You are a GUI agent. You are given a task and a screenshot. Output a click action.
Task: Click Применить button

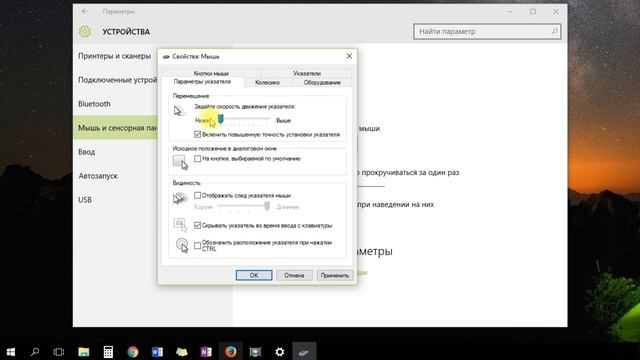[x=335, y=275]
